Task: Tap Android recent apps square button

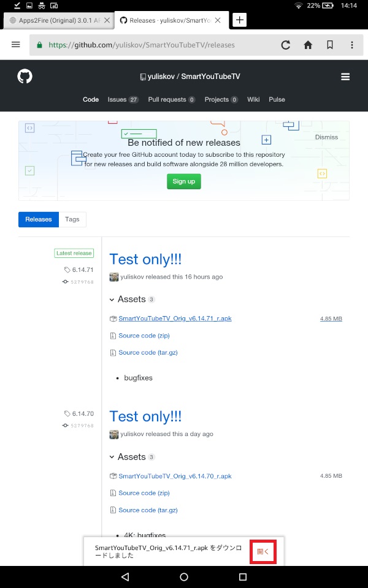Action: click(x=243, y=577)
